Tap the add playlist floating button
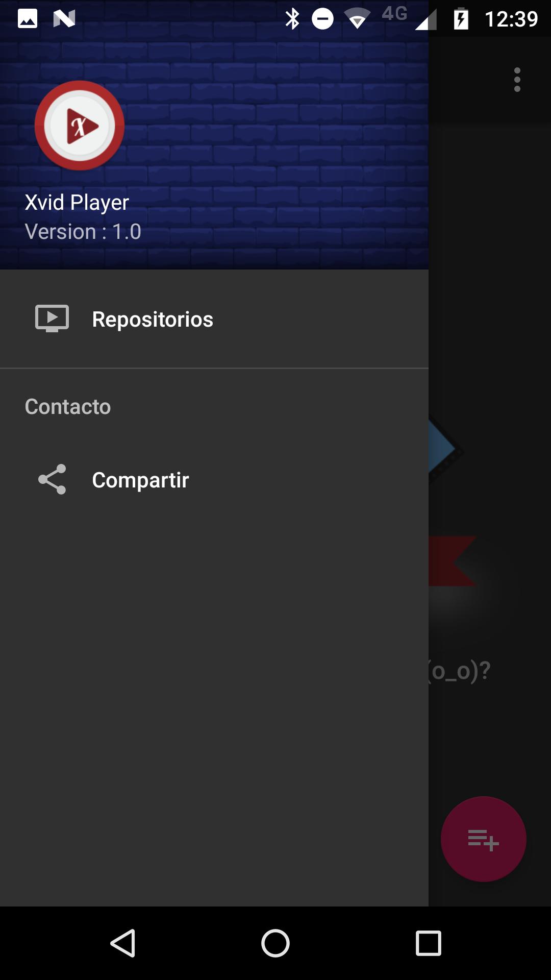551x980 pixels. pyautogui.click(x=483, y=839)
